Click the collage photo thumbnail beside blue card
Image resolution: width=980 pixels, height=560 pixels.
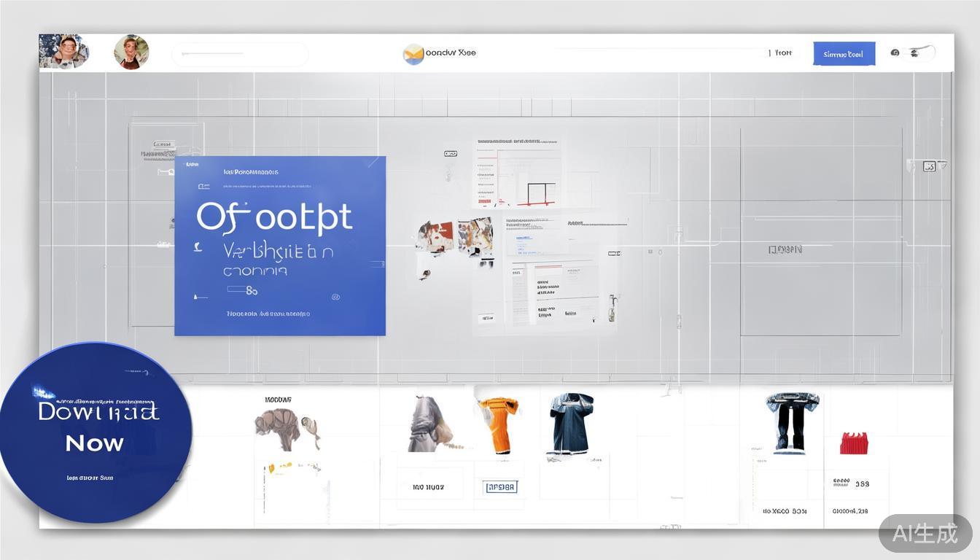(x=455, y=238)
